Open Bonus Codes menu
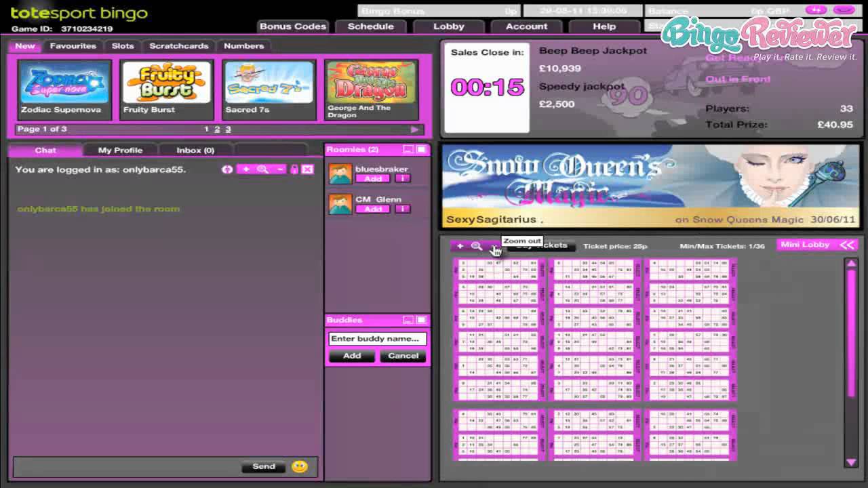Image resolution: width=868 pixels, height=488 pixels. [293, 26]
